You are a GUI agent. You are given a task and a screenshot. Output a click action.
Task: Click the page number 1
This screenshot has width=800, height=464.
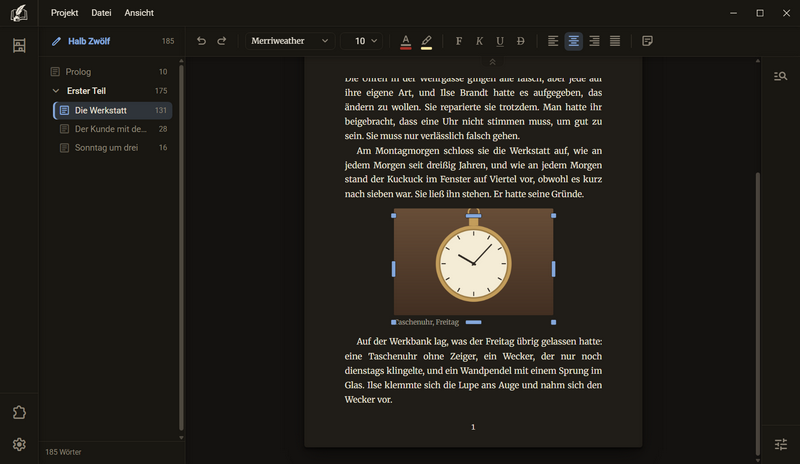473,427
